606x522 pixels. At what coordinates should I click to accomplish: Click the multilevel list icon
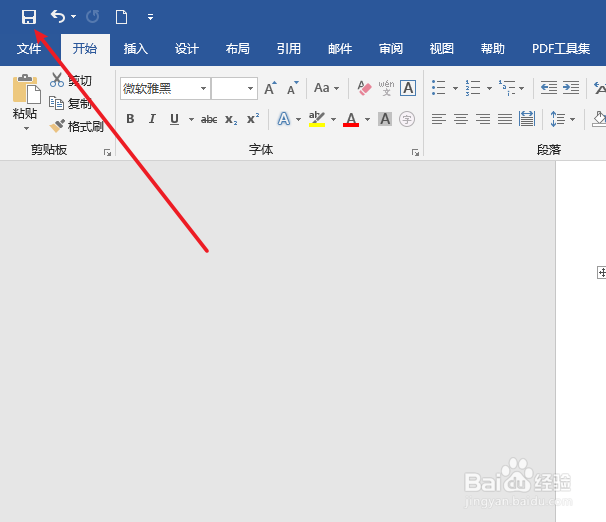coord(507,88)
